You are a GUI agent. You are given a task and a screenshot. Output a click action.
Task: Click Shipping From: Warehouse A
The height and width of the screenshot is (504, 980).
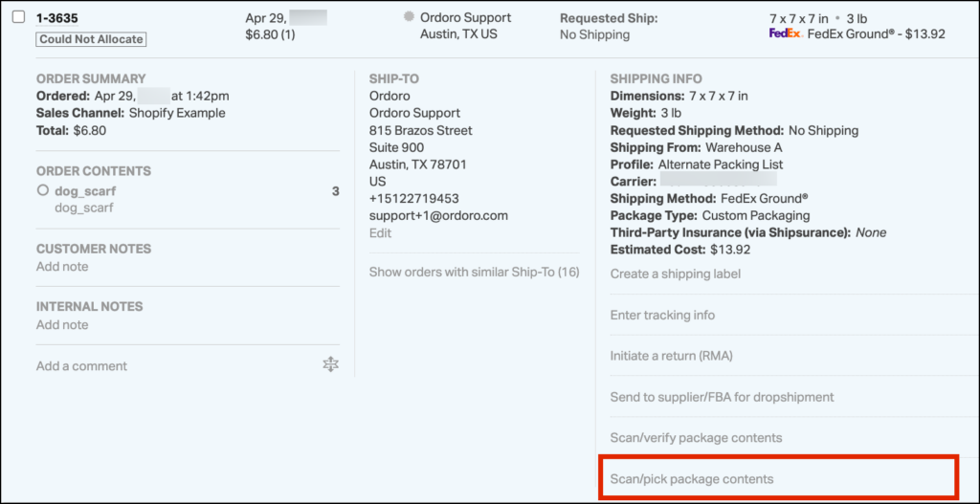click(x=697, y=148)
